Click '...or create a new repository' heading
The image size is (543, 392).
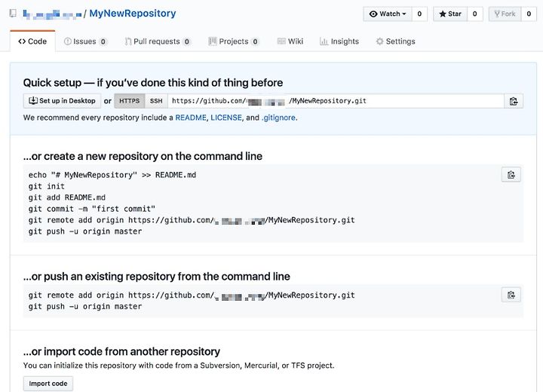(x=143, y=156)
